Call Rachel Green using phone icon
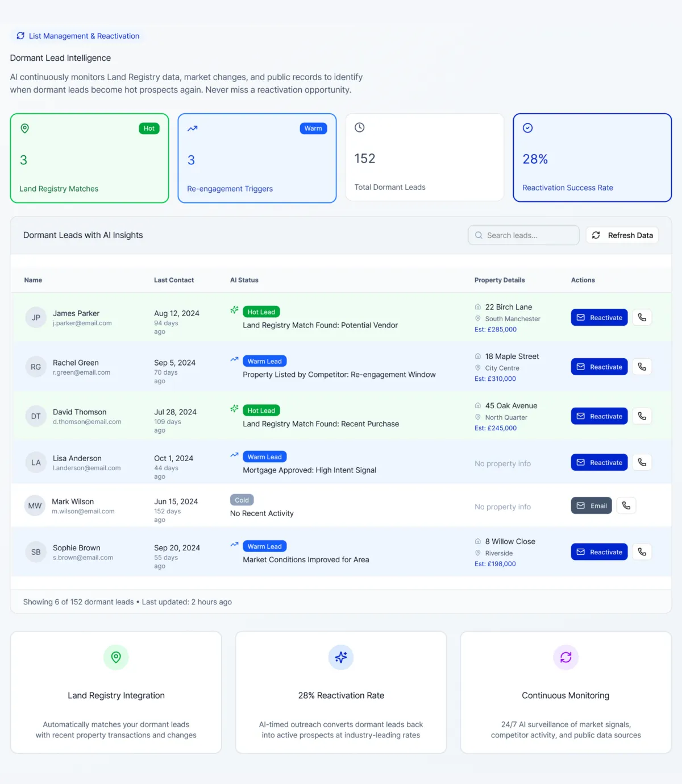Image resolution: width=682 pixels, height=784 pixels. pyautogui.click(x=642, y=367)
